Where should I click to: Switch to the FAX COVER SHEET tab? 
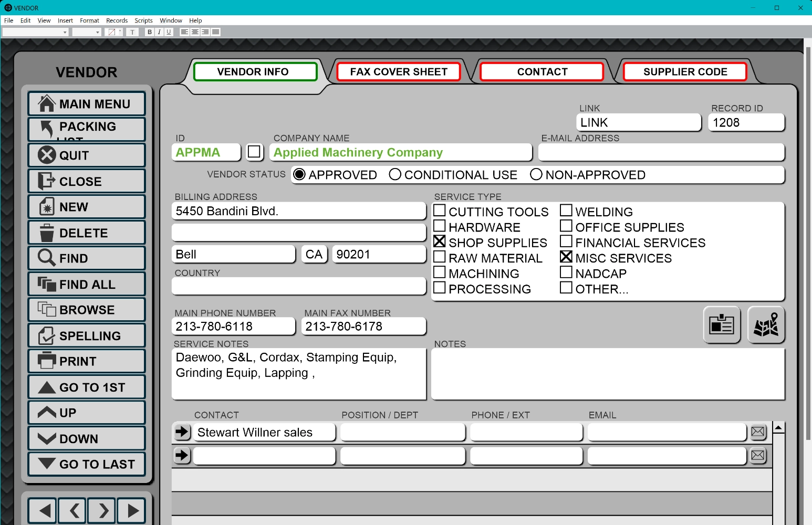coord(399,72)
